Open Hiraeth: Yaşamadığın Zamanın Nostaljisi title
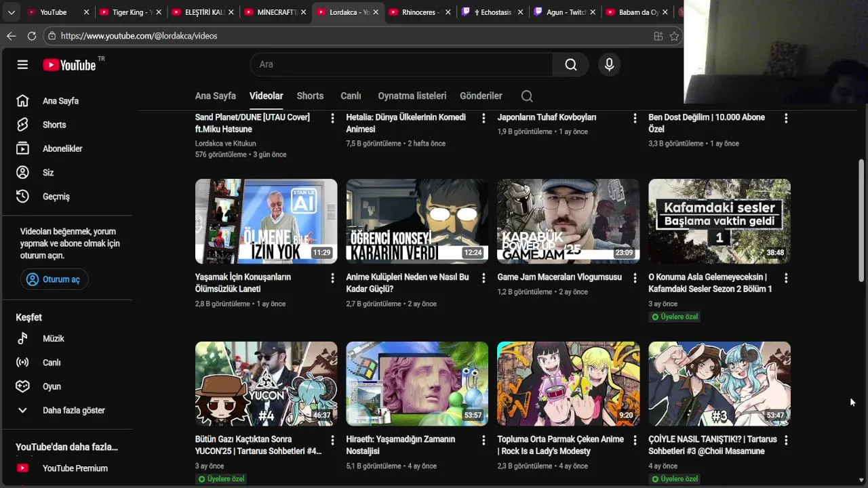Image resolution: width=868 pixels, height=488 pixels. point(401,445)
